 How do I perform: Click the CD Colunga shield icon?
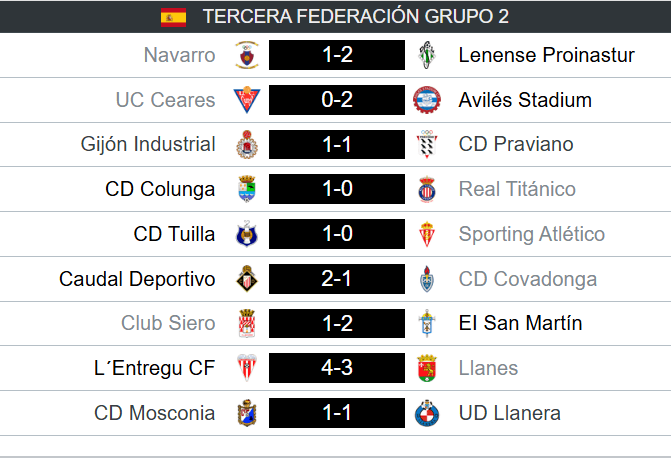tap(245, 189)
